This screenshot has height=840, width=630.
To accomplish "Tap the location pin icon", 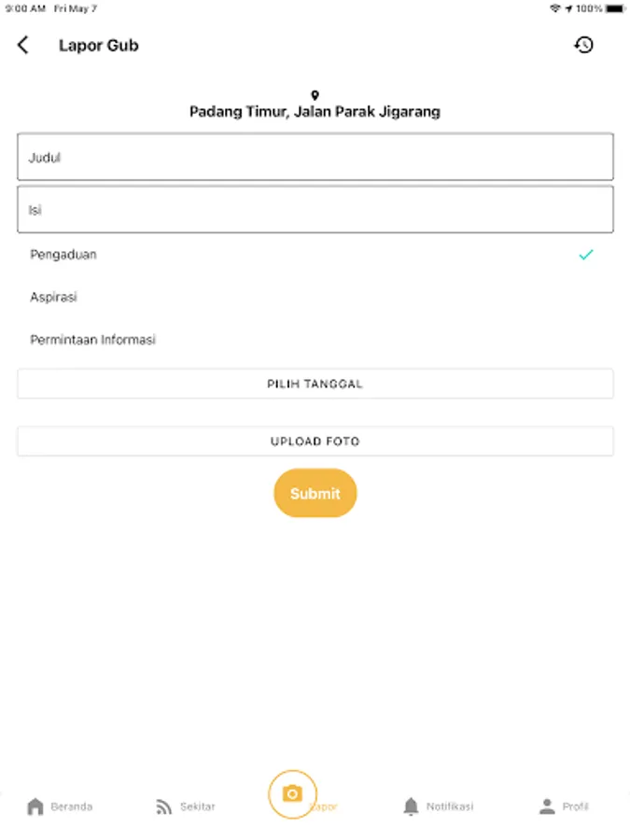I will click(x=315, y=95).
